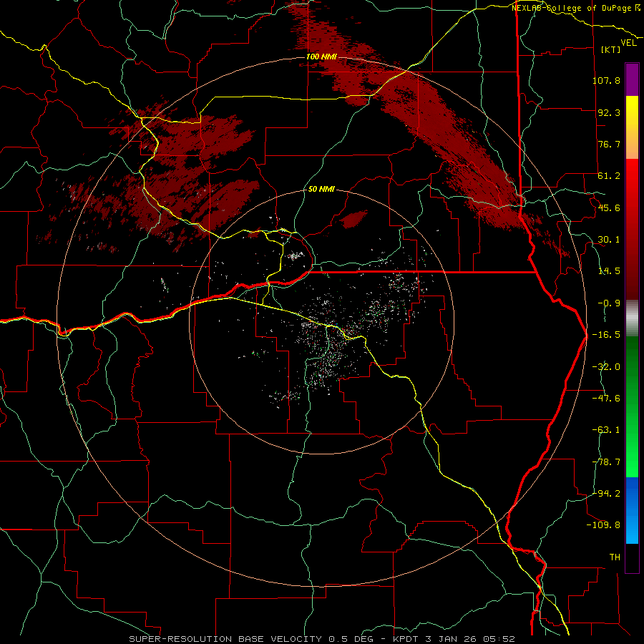
Task: Click the [KT] units label
Action: click(610, 49)
